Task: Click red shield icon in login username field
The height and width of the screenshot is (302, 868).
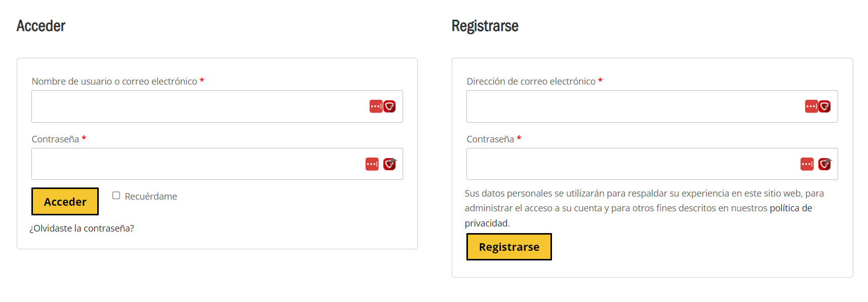Action: point(389,106)
